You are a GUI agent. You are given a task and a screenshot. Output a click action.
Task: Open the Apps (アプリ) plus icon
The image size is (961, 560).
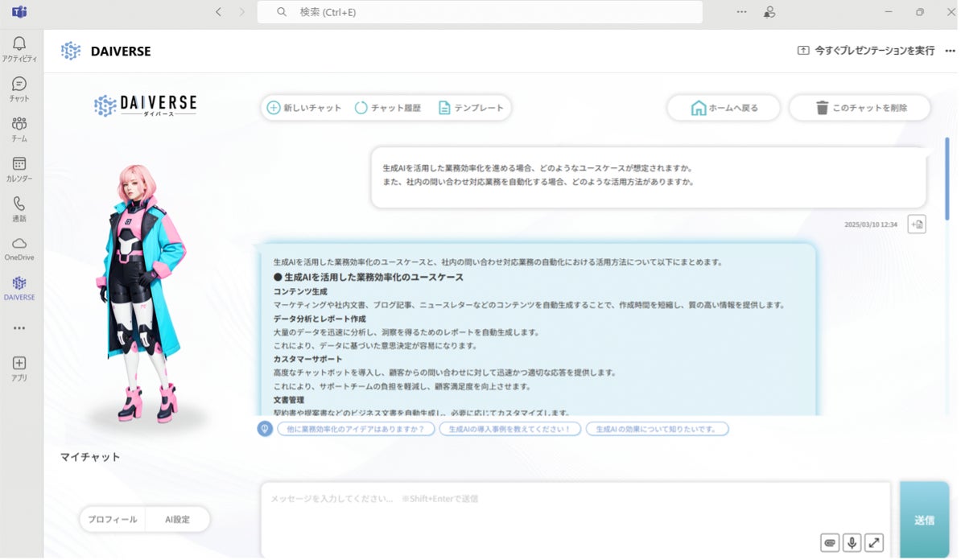tap(19, 364)
